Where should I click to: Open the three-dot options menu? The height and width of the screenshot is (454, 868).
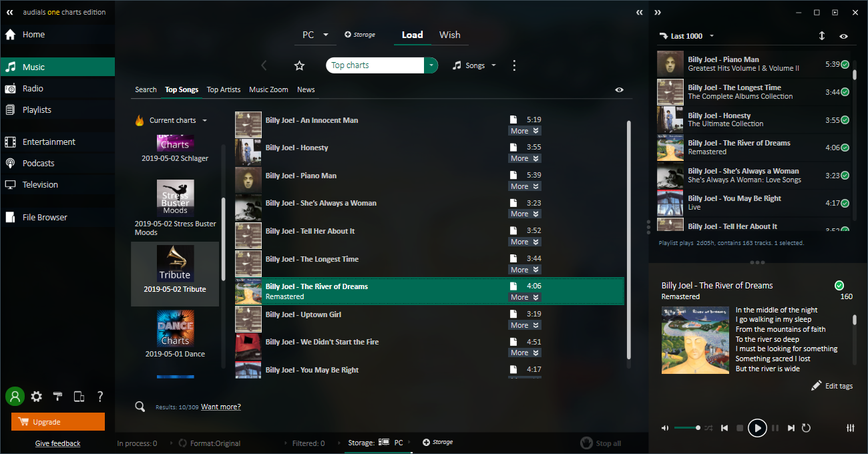tap(514, 65)
